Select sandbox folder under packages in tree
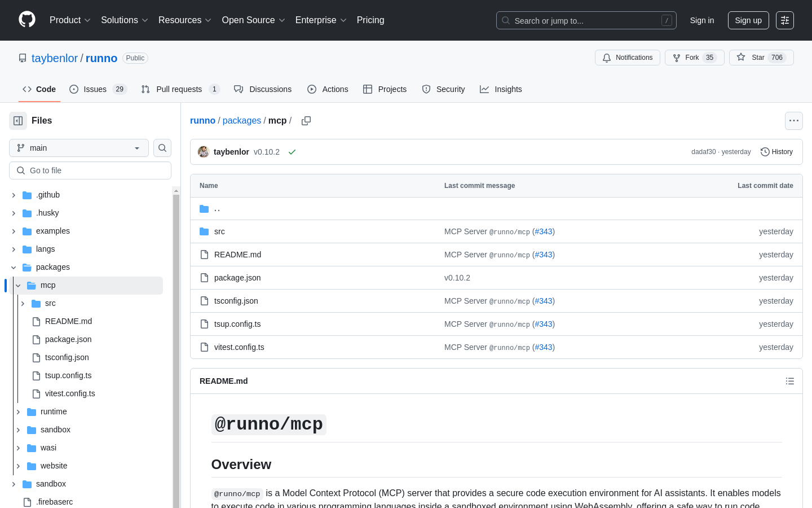 tap(55, 430)
